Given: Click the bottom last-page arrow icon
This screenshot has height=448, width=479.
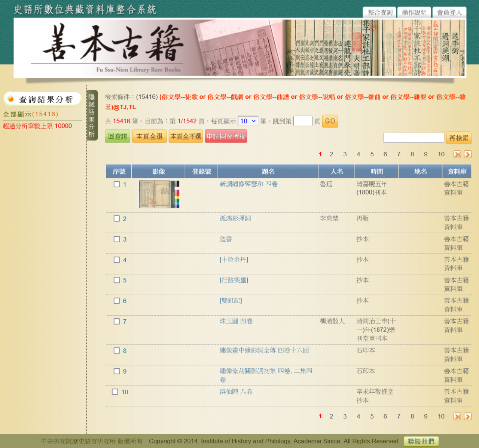Looking at the screenshot, I should point(457,417).
